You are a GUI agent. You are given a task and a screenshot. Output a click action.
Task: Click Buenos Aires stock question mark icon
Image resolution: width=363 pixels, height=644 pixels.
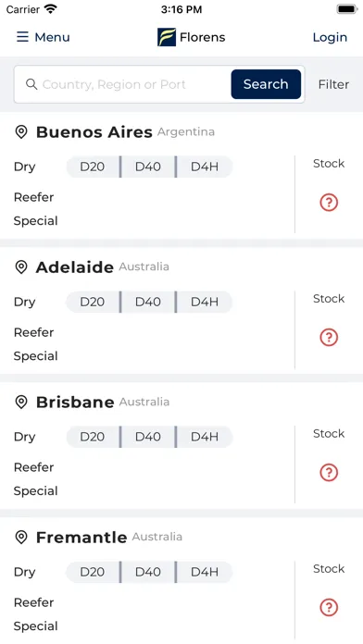pos(329,203)
